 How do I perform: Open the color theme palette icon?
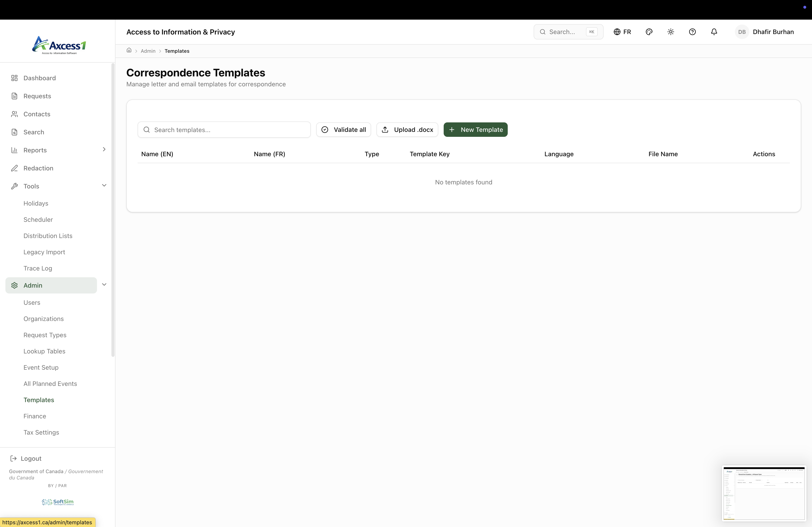(649, 32)
